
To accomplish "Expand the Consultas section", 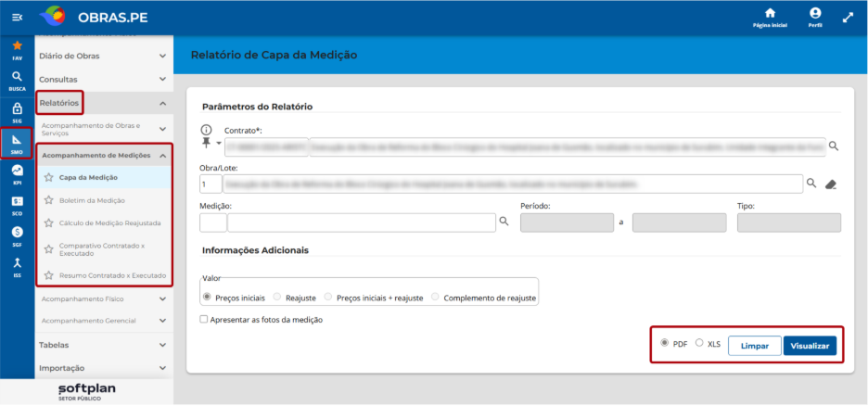I will (x=104, y=79).
